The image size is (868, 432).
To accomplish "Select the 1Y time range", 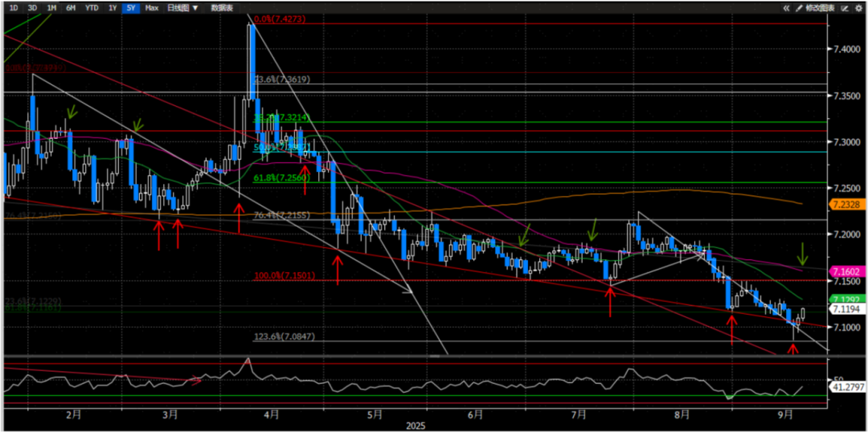I will 113,8.
